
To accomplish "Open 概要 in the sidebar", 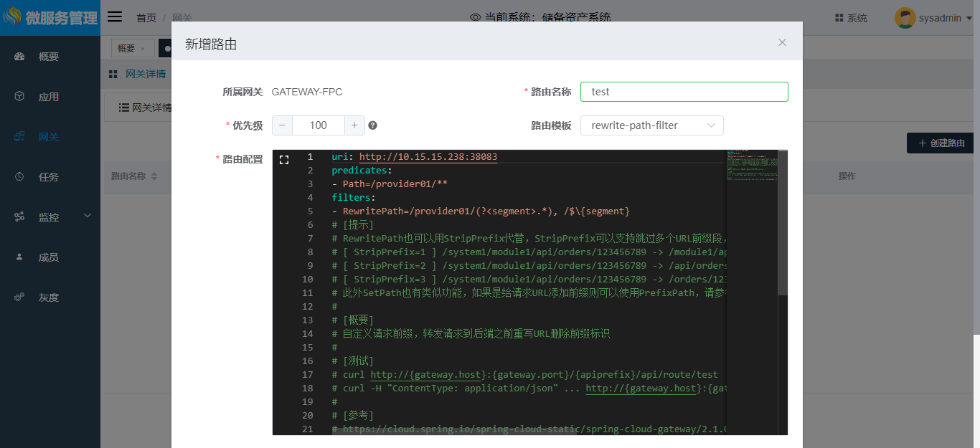I will (x=49, y=57).
